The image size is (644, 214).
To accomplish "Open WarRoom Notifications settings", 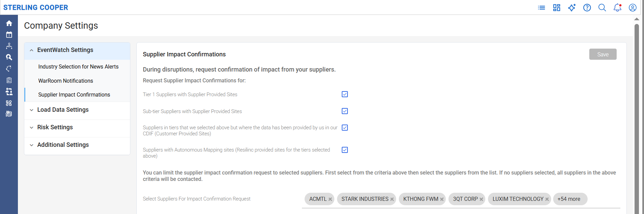I will coord(66,81).
